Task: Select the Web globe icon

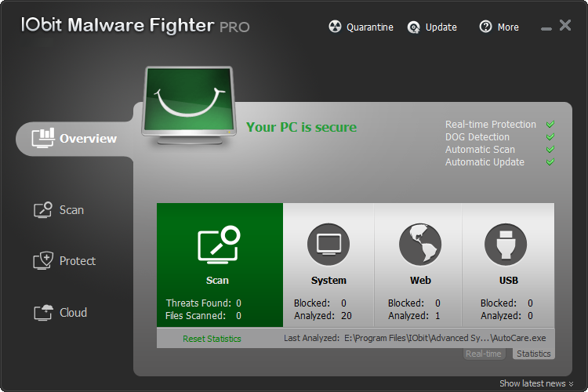Action: click(x=420, y=245)
